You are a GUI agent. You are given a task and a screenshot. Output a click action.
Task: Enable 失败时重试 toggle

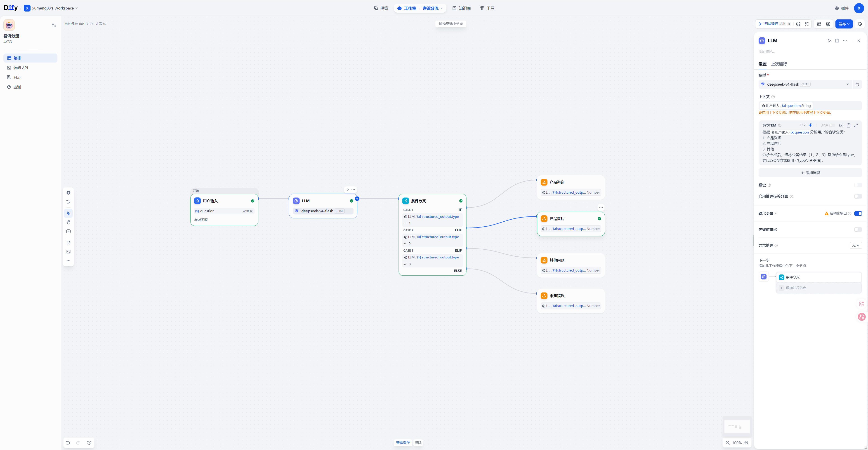tap(858, 230)
